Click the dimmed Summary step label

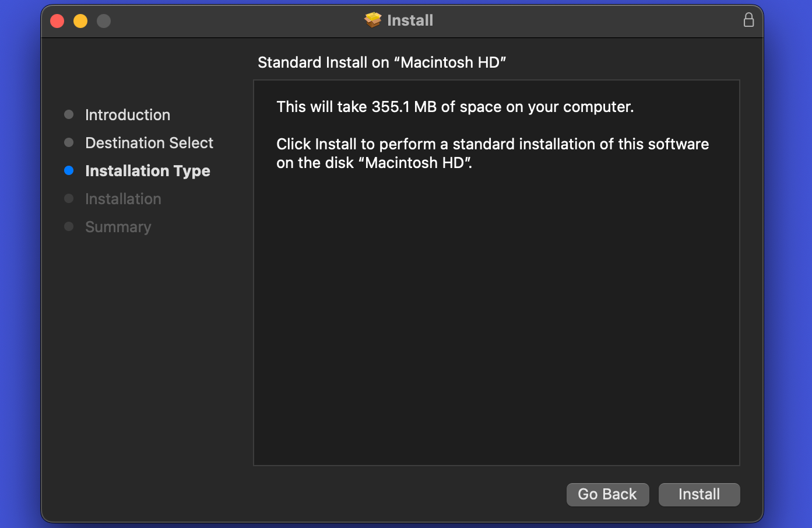118,227
